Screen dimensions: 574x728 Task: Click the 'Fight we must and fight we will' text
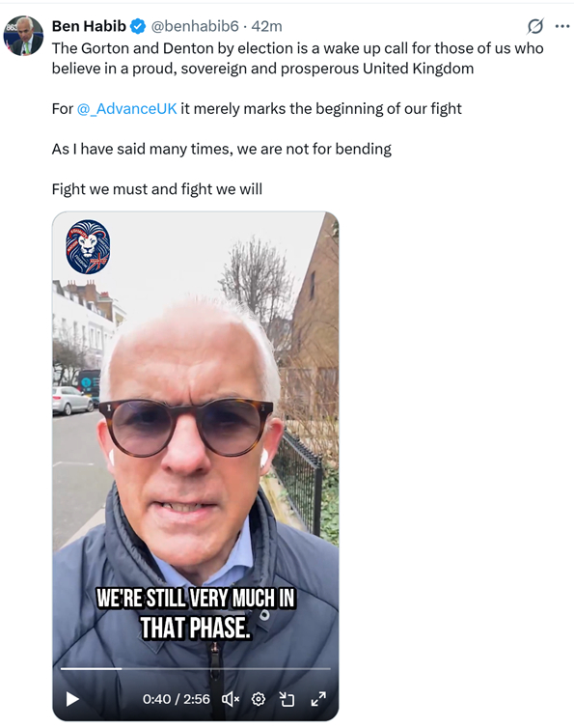click(157, 189)
